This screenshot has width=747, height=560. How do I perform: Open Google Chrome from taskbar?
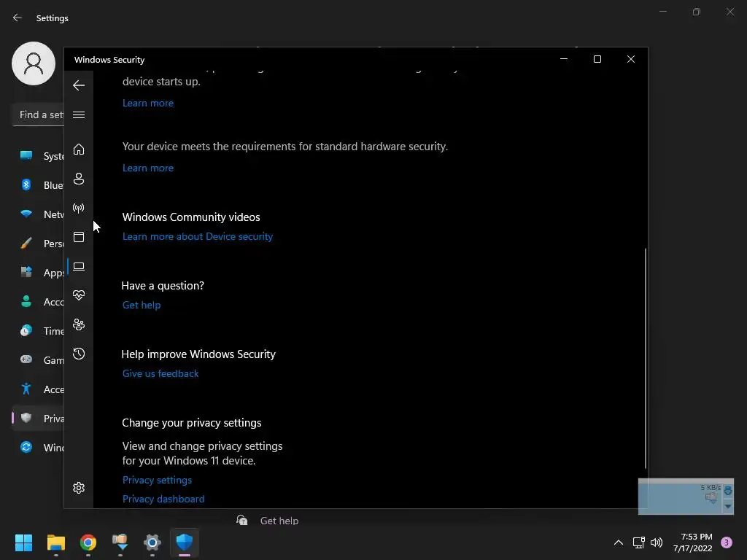88,542
